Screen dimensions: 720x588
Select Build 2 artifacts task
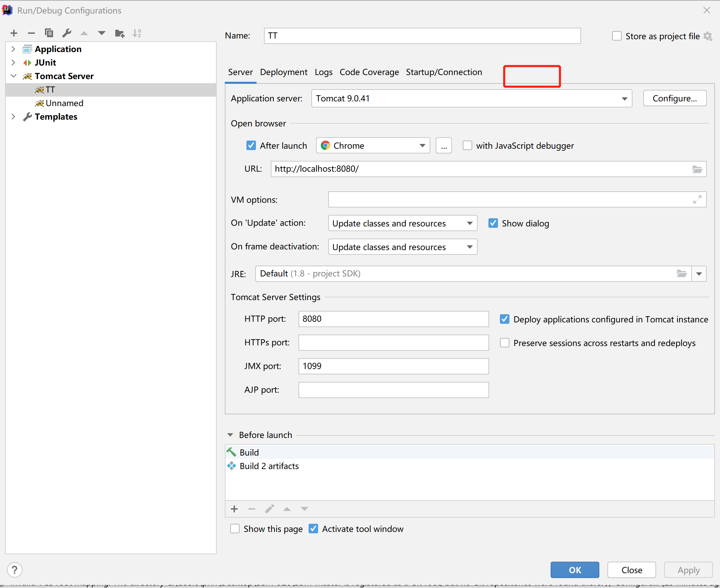pyautogui.click(x=470, y=466)
